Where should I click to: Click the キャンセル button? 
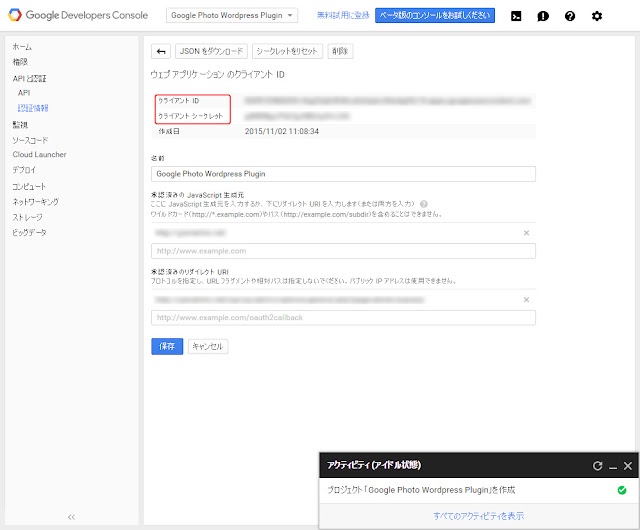(208, 347)
